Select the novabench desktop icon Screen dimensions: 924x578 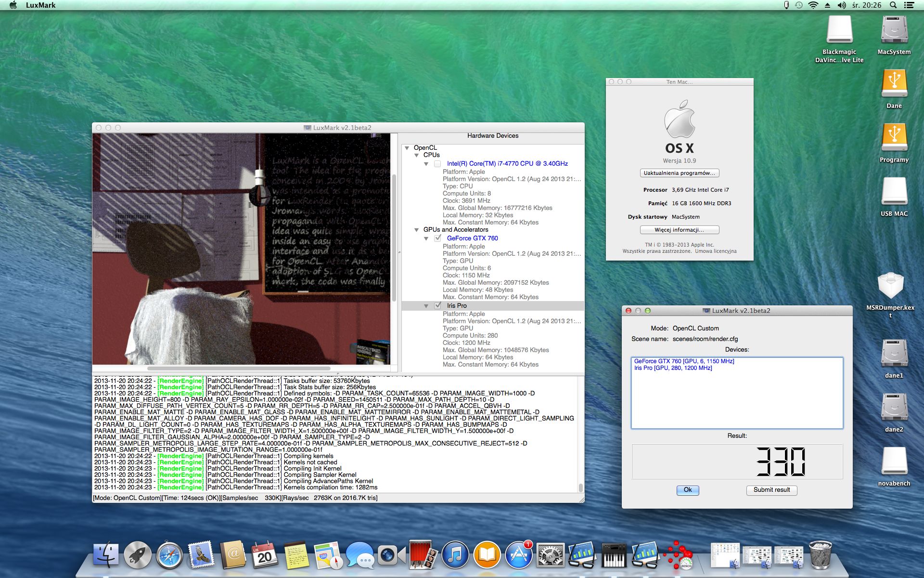pyautogui.click(x=894, y=467)
